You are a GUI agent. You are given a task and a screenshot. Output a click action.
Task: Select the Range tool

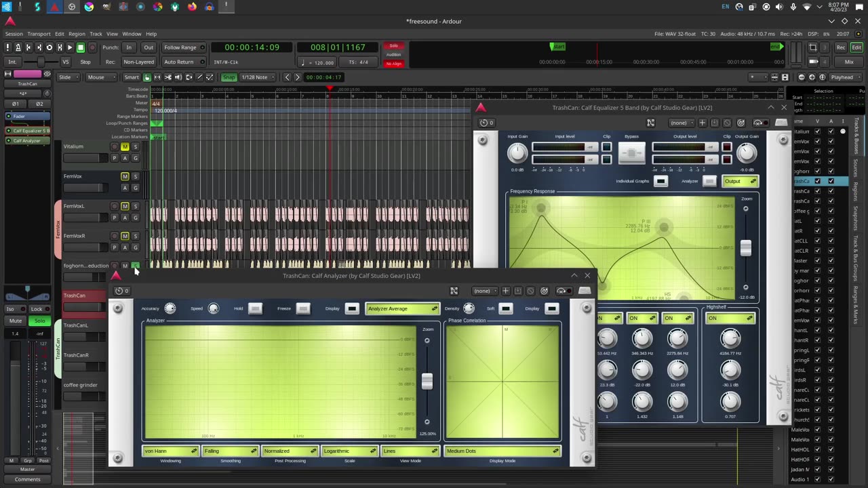point(157,77)
